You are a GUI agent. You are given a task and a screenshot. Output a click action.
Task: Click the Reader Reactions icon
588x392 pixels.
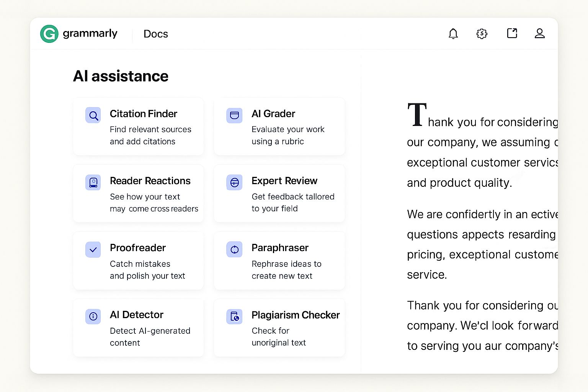[x=93, y=182]
